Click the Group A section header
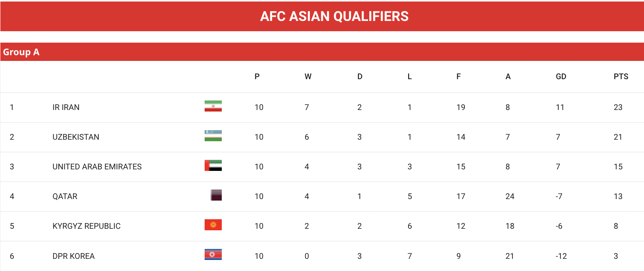The image size is (644, 271). (322, 52)
